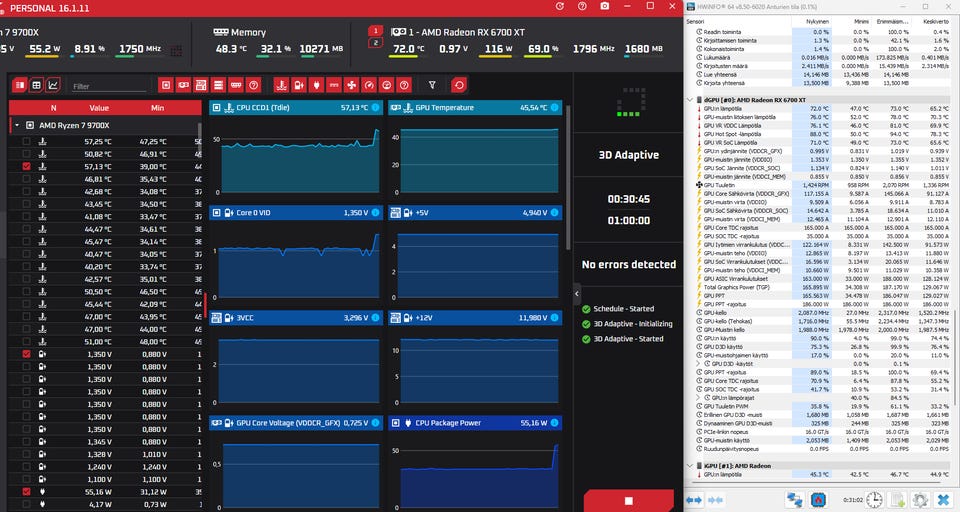
Task: Check the 46,81 °C sensor row checkbox
Action: 26,179
